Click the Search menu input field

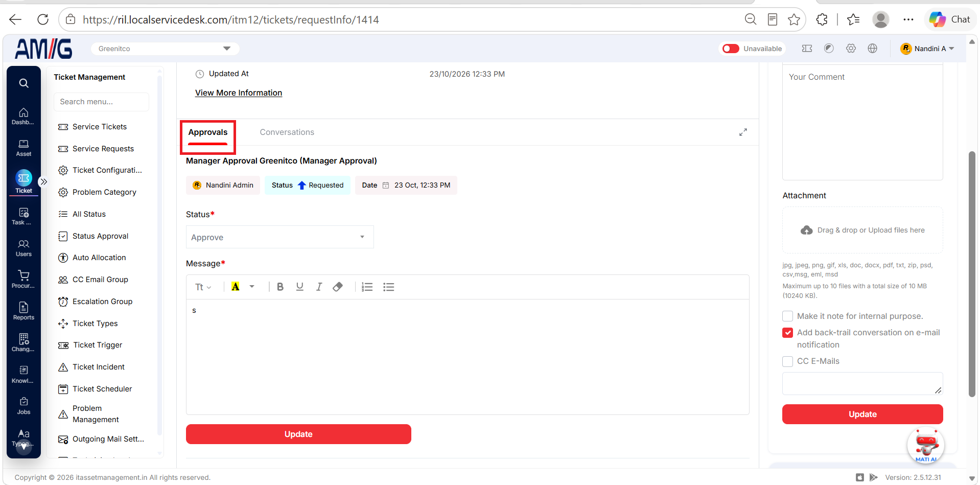coord(101,102)
